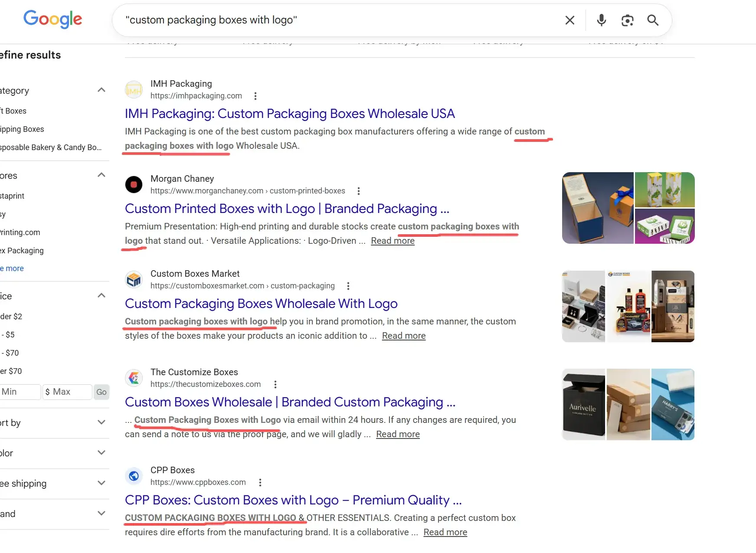Collapse the Stores filter section

click(x=101, y=175)
